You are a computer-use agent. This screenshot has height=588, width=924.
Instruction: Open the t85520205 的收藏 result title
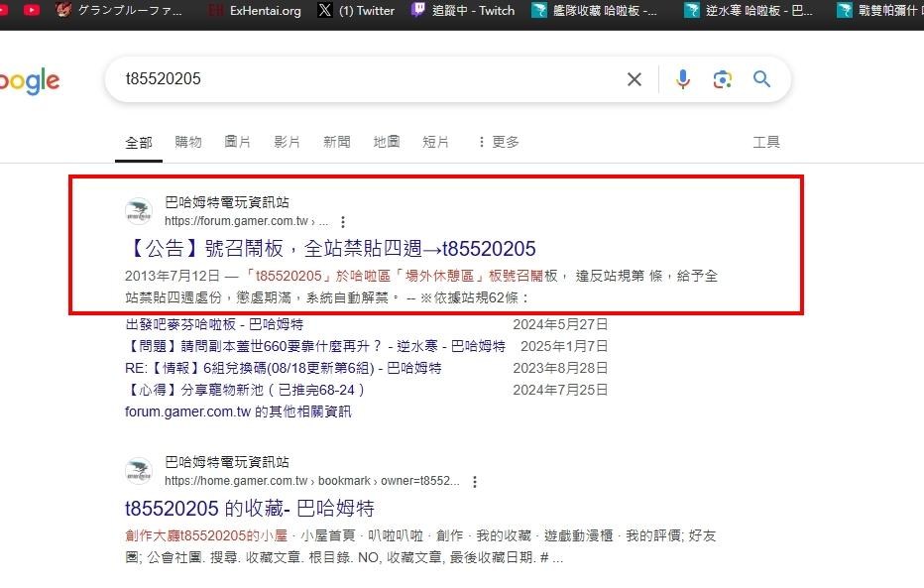click(249, 508)
